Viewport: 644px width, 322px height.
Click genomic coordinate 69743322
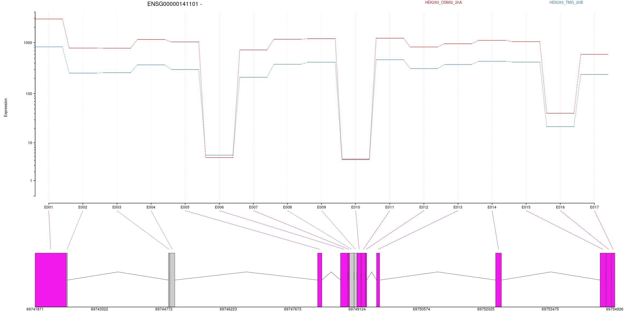coord(99,309)
